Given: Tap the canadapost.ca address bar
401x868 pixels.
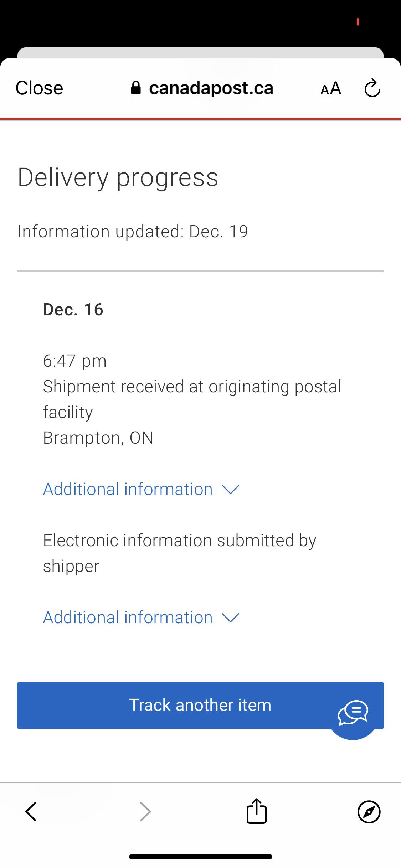Looking at the screenshot, I should (211, 88).
